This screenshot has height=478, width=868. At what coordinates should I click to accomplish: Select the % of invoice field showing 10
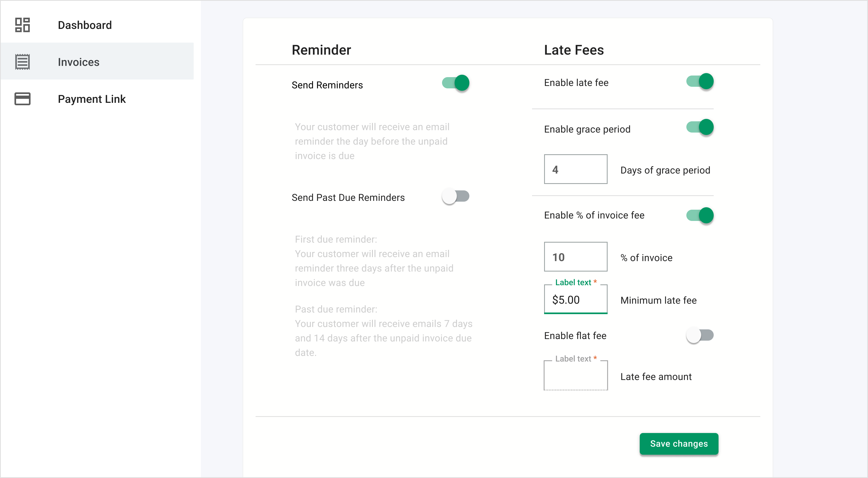575,257
